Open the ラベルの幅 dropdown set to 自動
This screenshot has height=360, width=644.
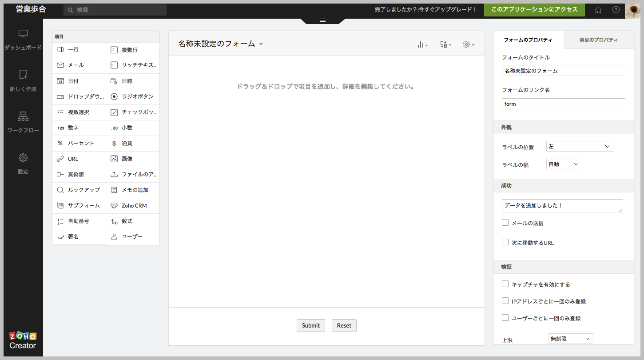pos(564,164)
